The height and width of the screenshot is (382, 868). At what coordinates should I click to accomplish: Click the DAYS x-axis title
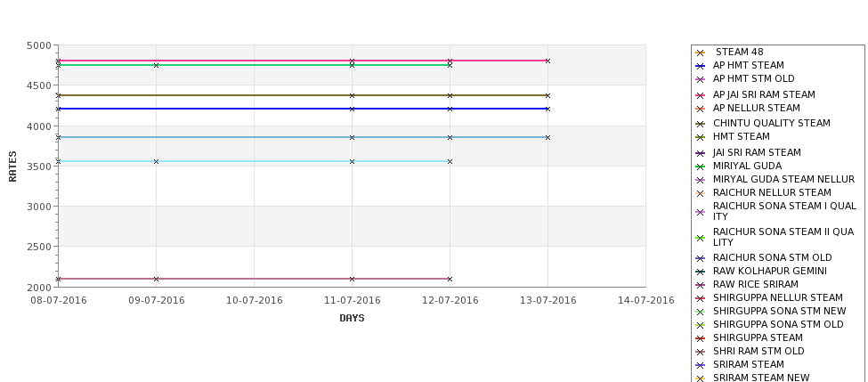point(352,319)
